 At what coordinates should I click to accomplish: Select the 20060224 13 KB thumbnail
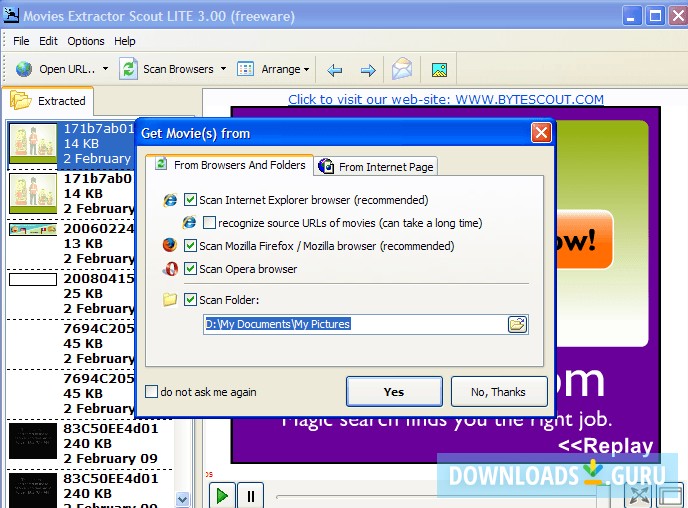point(33,229)
